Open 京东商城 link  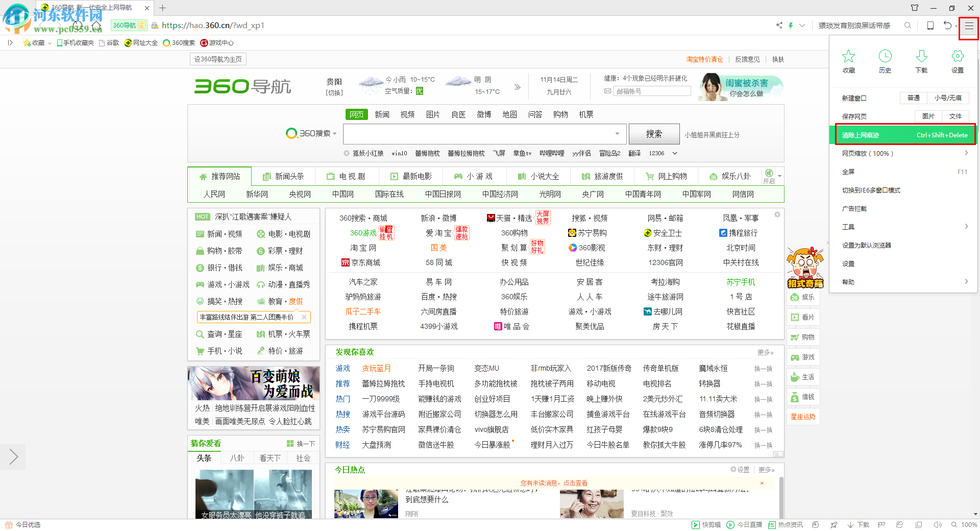pyautogui.click(x=361, y=262)
